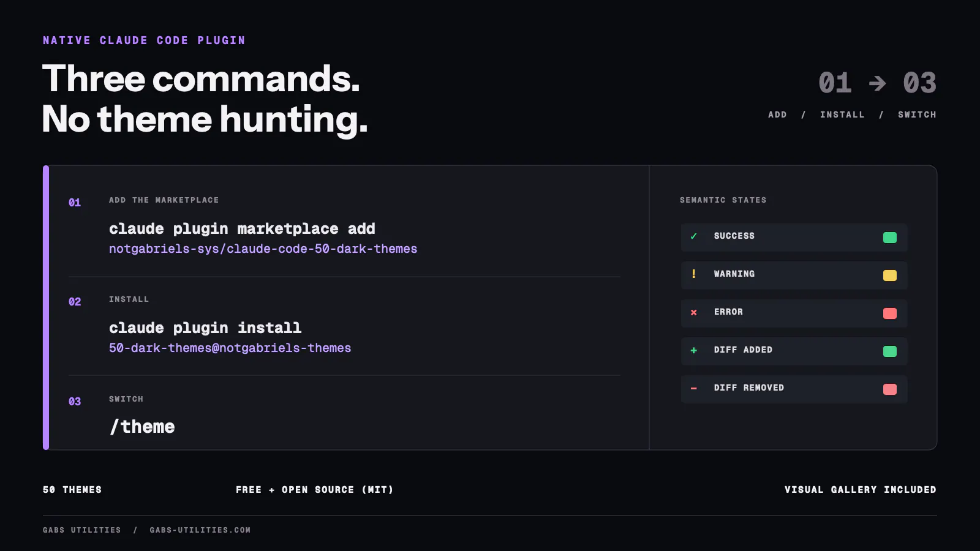This screenshot has height=551, width=980.
Task: Click the FREE + OPEN SOURCE (MIT) text
Action: click(315, 490)
